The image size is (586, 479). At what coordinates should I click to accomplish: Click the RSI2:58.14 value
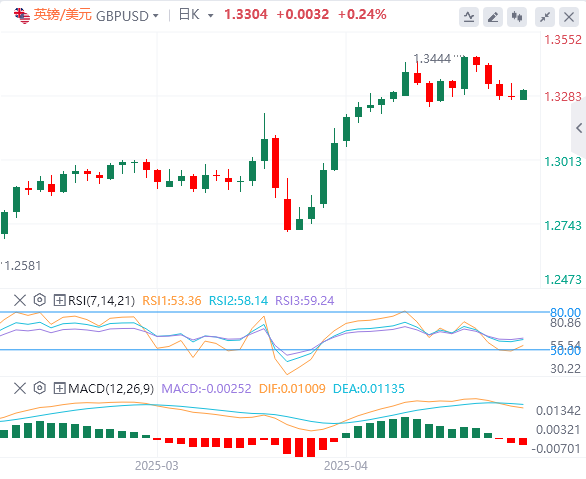[x=238, y=300]
